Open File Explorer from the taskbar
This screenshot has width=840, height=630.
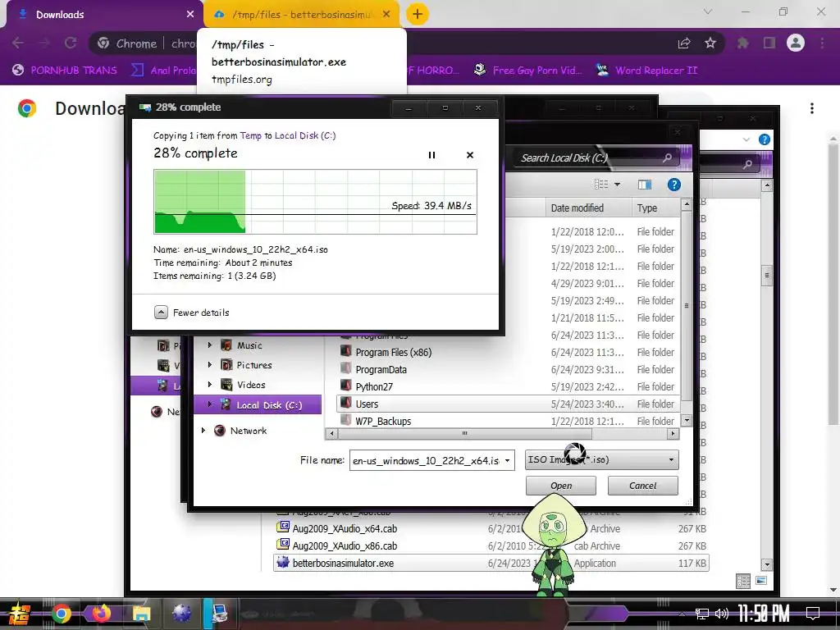point(141,614)
